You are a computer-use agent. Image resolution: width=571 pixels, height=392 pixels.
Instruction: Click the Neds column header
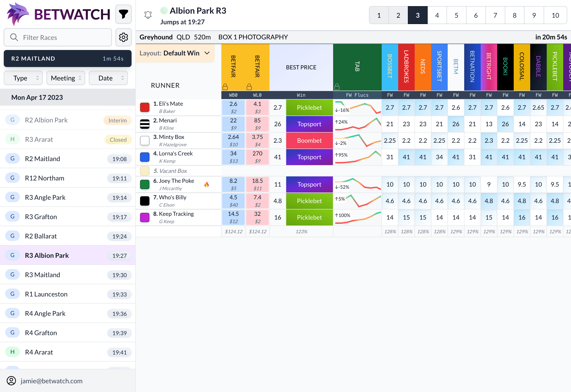tap(423, 67)
